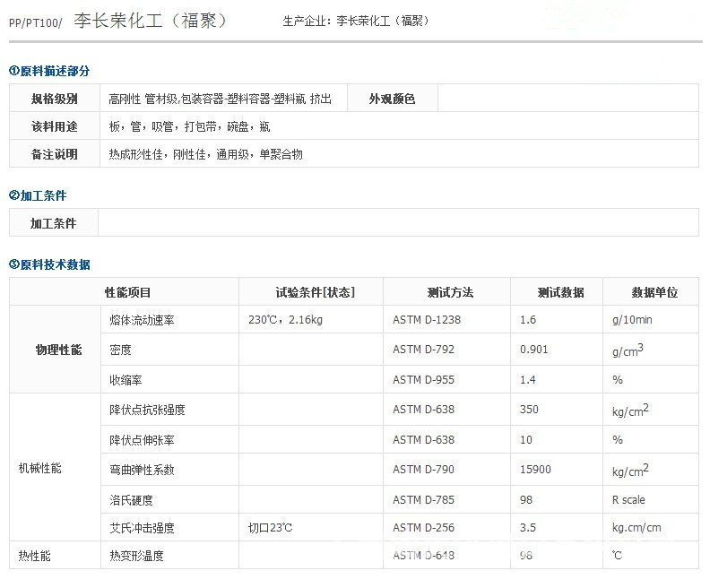Click the g/10min unit cell
Screen dimensions: 710x588
click(x=651, y=320)
